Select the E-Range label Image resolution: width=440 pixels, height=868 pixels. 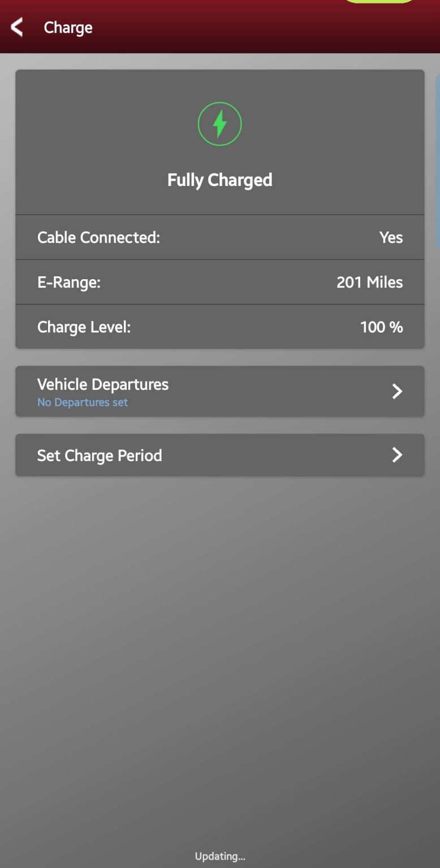point(69,282)
